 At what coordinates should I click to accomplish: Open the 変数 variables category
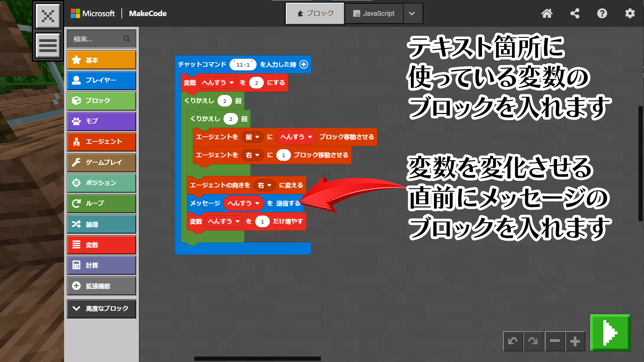pyautogui.click(x=101, y=245)
